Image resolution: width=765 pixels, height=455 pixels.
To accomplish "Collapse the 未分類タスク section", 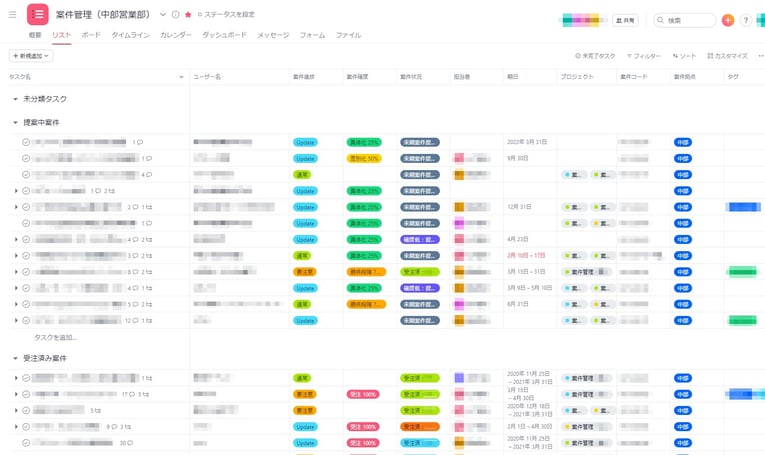I will click(x=15, y=99).
